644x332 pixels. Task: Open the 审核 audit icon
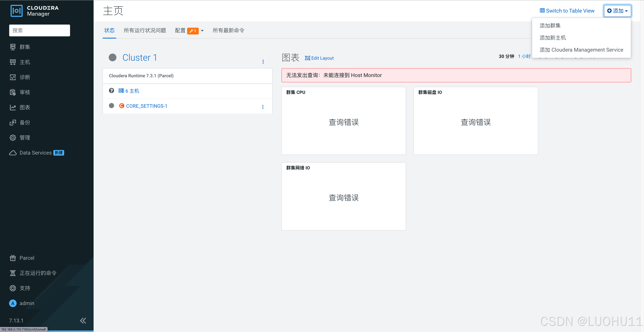click(13, 92)
